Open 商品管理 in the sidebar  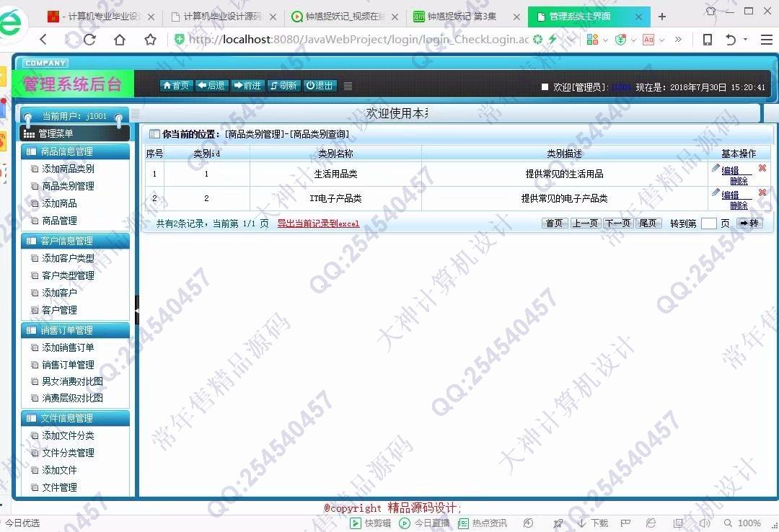click(x=59, y=221)
